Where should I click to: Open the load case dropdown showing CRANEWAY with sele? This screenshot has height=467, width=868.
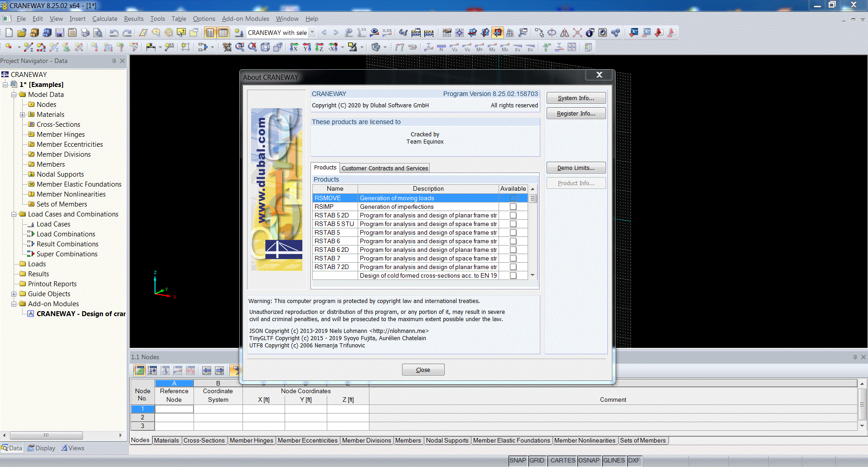click(312, 33)
